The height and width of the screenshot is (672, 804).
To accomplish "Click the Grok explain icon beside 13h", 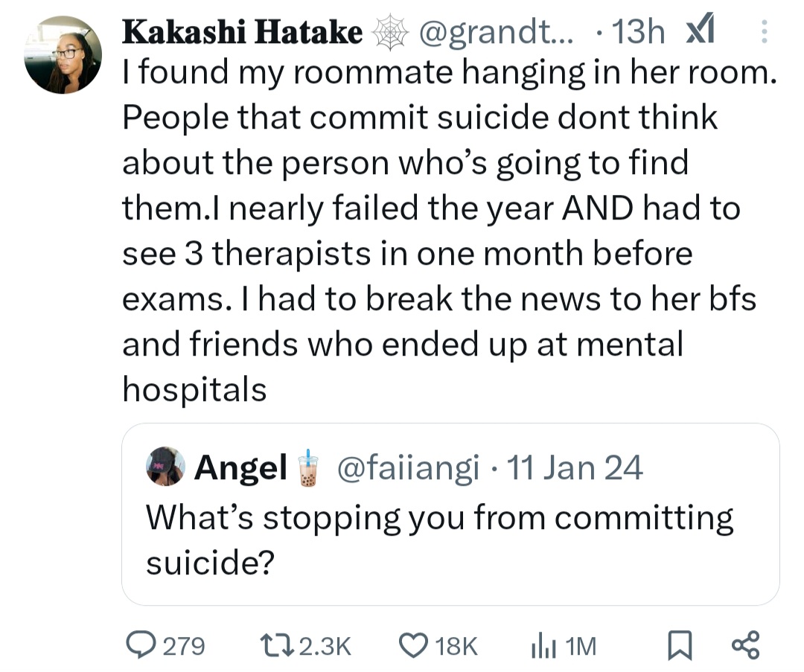I will (x=699, y=31).
